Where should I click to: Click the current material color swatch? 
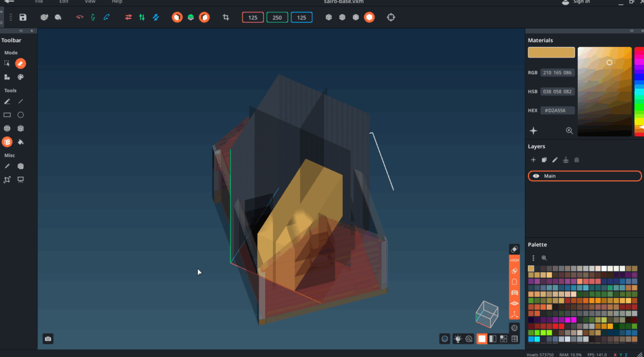[551, 52]
